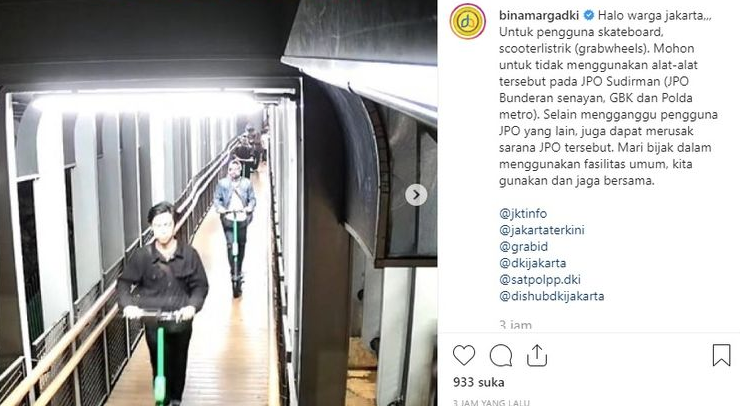Go to next image with arrow button

(416, 195)
